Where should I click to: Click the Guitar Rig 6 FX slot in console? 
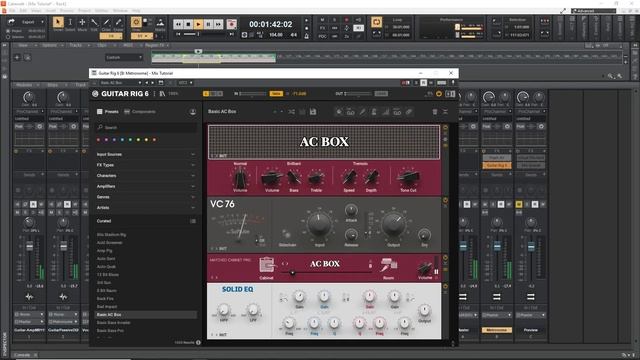click(x=496, y=165)
